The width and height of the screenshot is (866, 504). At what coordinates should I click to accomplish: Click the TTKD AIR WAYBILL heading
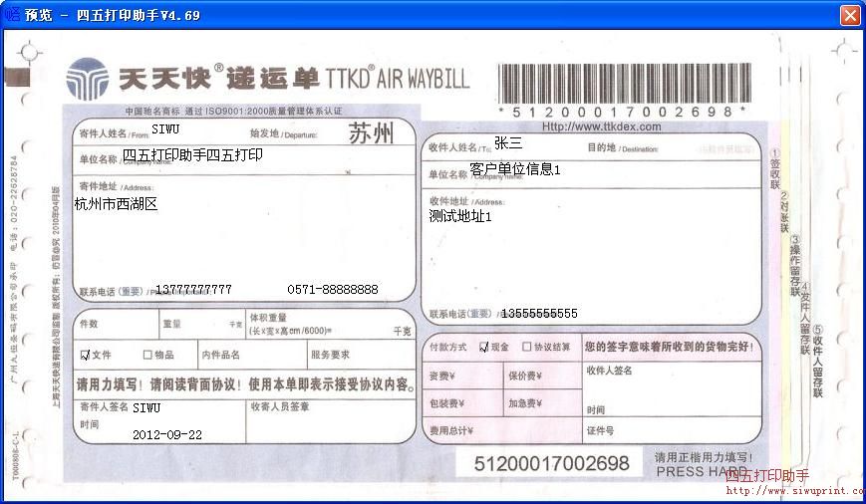[x=397, y=78]
